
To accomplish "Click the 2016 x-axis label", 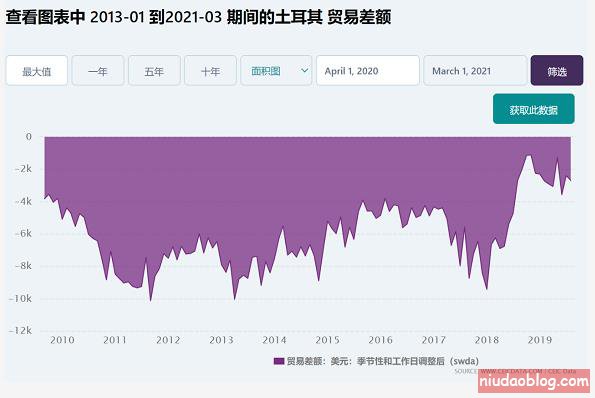I will (x=380, y=340).
